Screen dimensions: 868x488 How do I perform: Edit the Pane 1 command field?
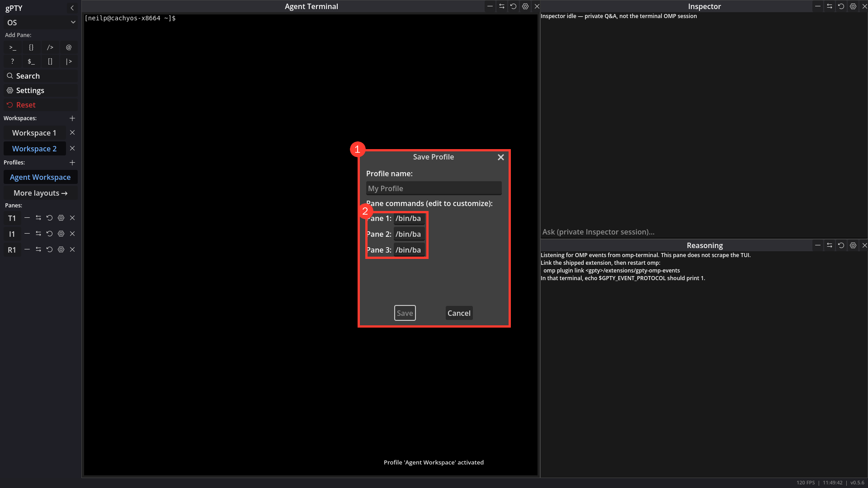(409, 218)
